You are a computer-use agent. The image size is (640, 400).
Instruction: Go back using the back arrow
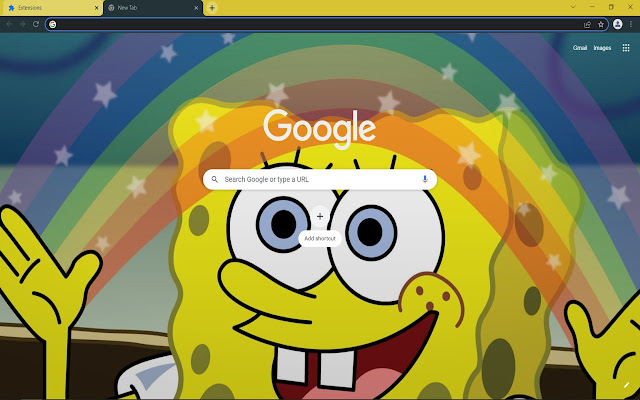tap(9, 24)
